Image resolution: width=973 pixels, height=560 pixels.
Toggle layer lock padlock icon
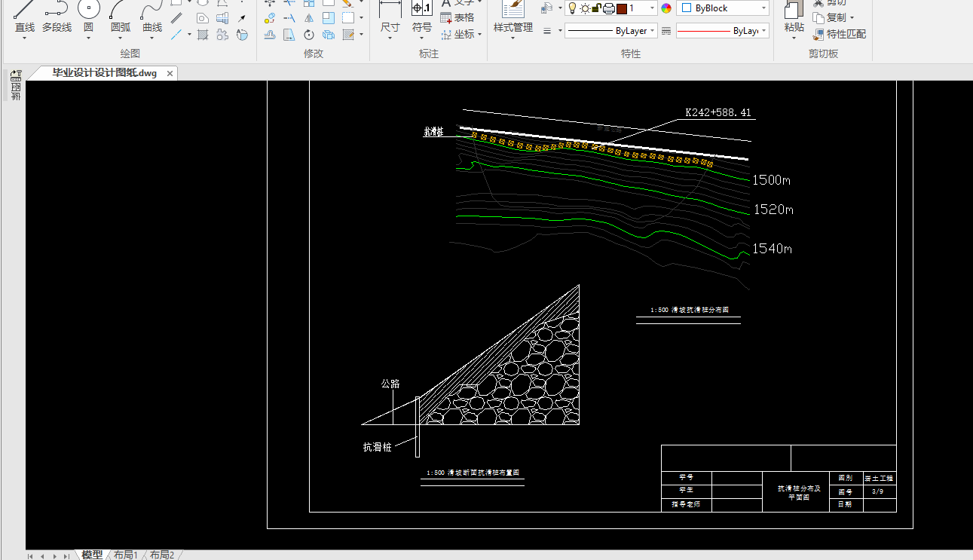(596, 8)
